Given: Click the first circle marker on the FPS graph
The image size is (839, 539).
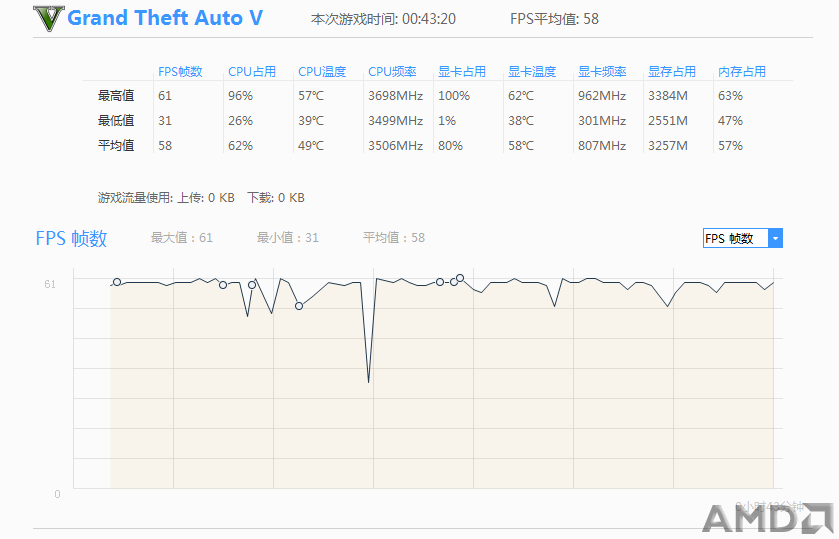Looking at the screenshot, I should coord(117,282).
